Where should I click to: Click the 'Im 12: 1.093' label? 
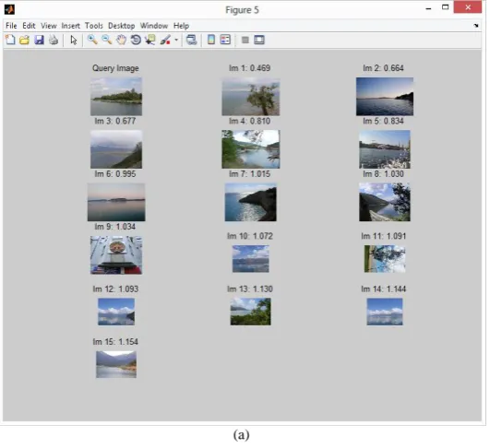pyautogui.click(x=115, y=289)
